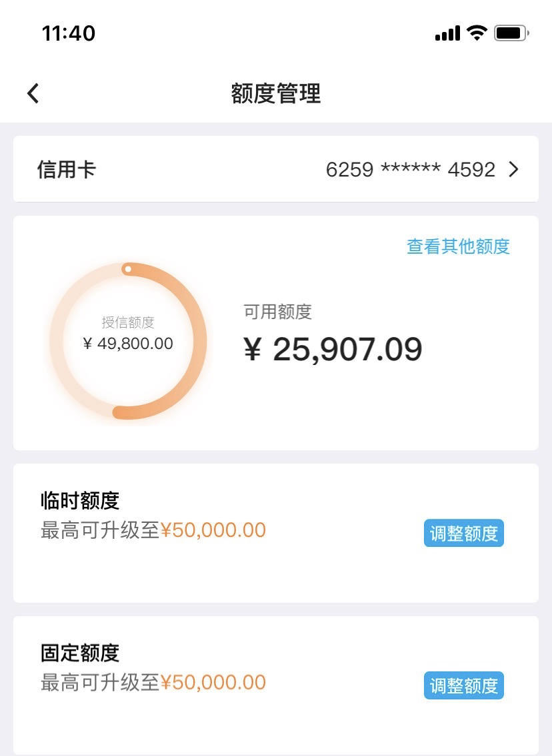
Task: Tap the clock showing 11:40
Action: [69, 33]
